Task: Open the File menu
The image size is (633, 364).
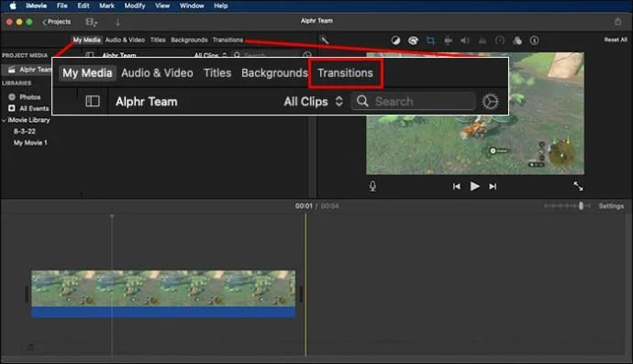Action: coord(61,6)
